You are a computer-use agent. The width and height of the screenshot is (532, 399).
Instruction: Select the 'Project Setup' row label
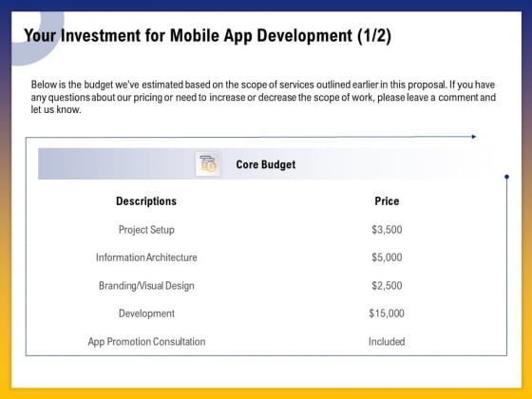[146, 230]
